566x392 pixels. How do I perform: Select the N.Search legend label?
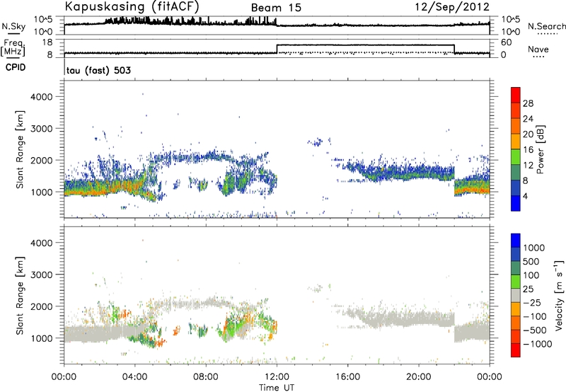coord(547,26)
